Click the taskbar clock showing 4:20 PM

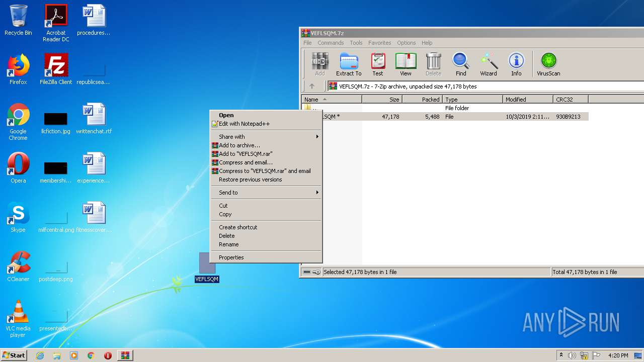click(618, 355)
